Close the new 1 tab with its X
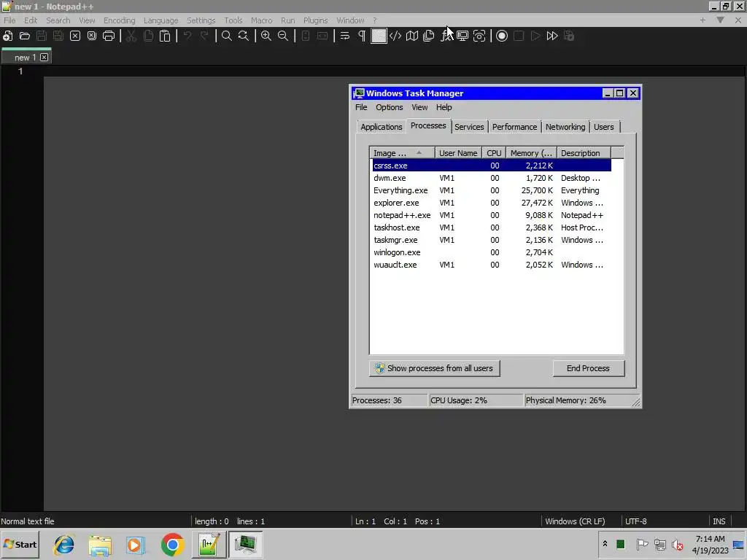 [x=44, y=57]
